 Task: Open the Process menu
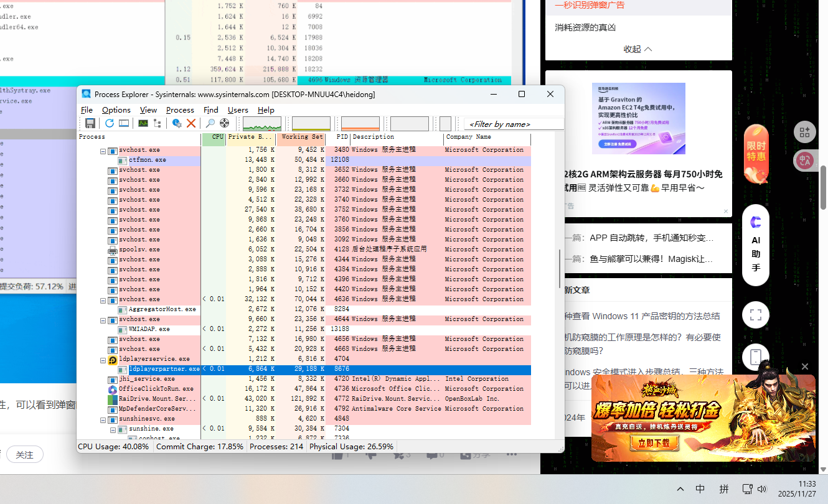pyautogui.click(x=180, y=110)
